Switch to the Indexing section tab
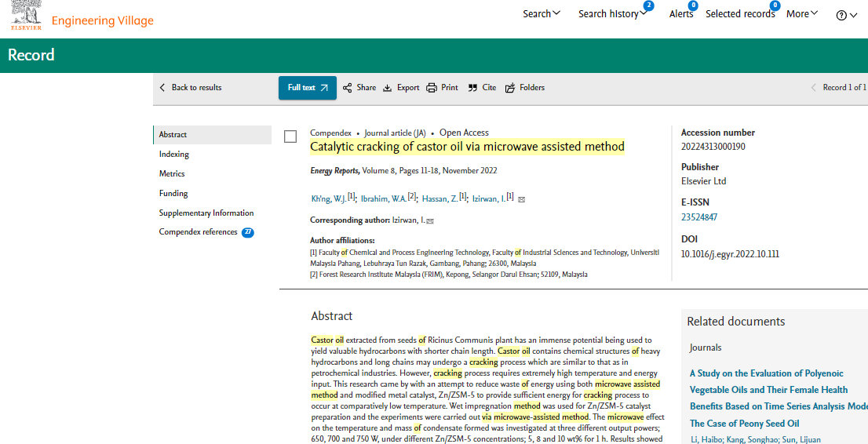The height and width of the screenshot is (444, 868). coord(174,155)
